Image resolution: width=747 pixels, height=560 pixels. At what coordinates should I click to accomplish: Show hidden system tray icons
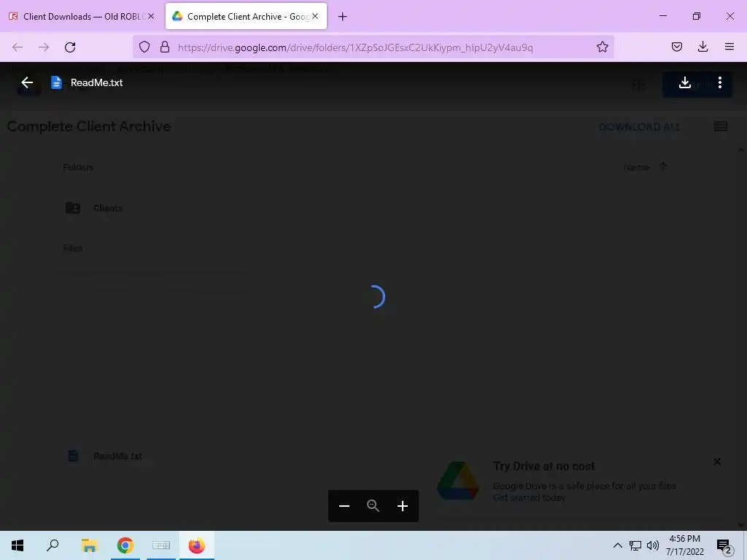click(617, 545)
